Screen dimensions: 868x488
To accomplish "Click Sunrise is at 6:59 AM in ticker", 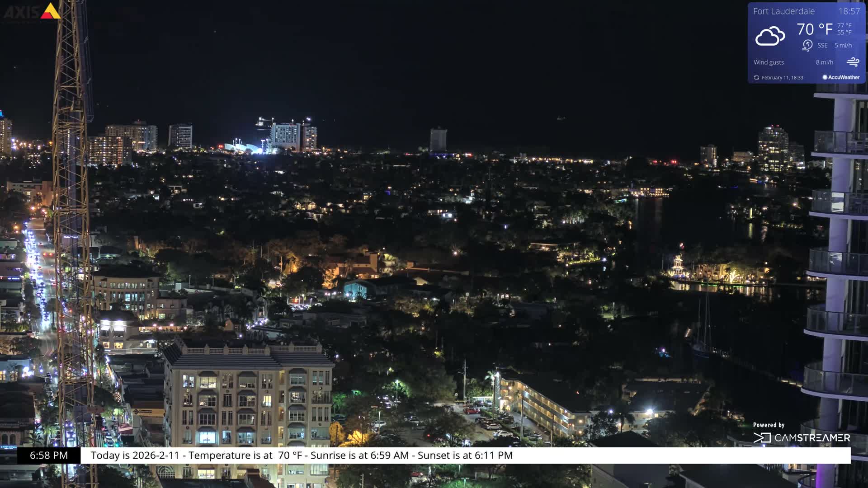I will tap(359, 455).
